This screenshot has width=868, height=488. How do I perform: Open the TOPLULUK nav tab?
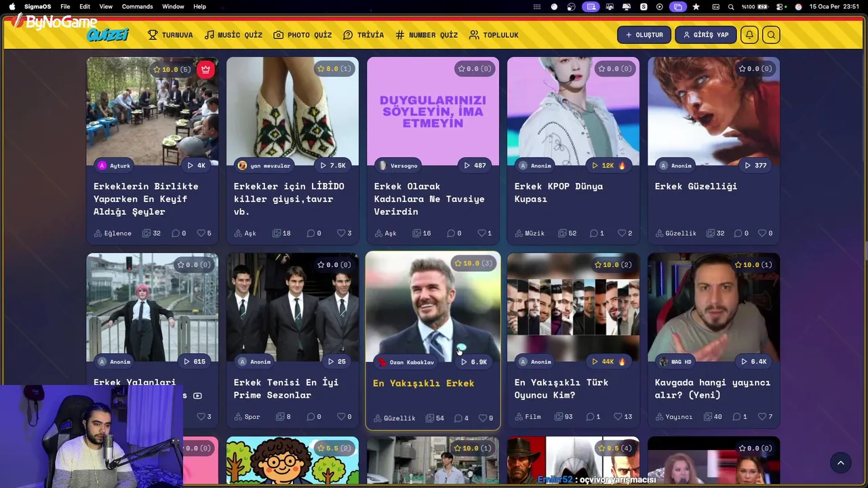coord(494,35)
